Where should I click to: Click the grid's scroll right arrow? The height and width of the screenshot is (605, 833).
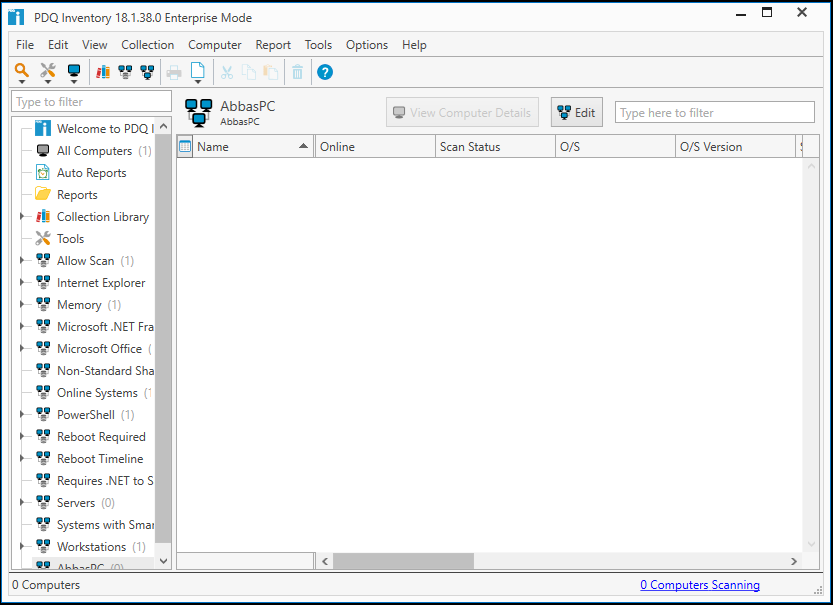(794, 561)
